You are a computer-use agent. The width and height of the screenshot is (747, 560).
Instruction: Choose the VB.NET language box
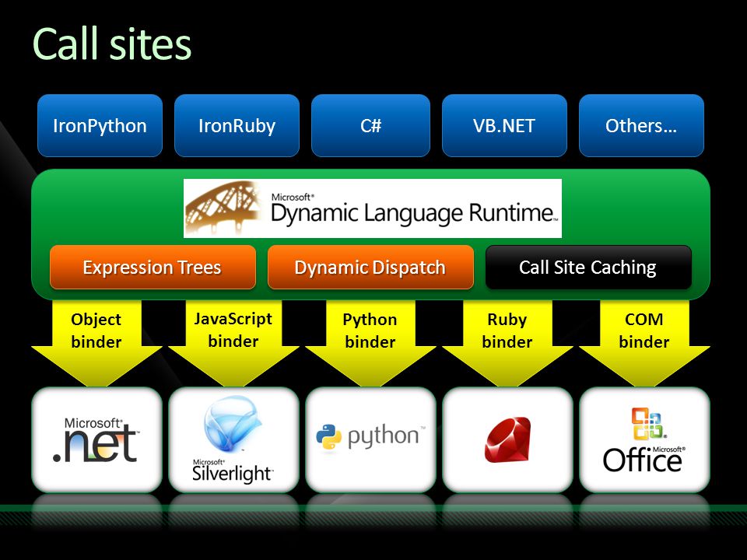(x=504, y=126)
